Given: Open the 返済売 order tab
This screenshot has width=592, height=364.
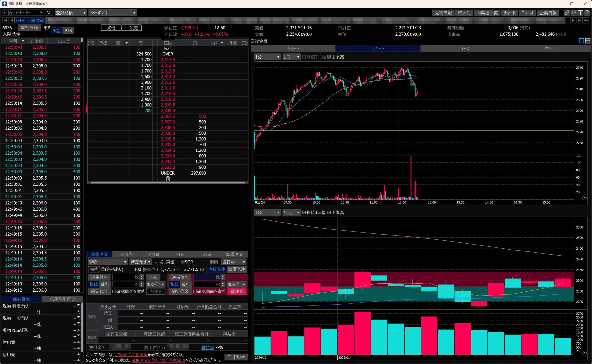Looking at the screenshot, I should click(126, 254).
